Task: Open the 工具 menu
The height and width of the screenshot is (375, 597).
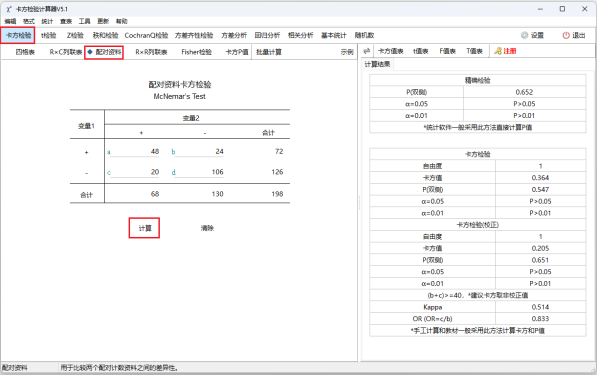Action: click(x=85, y=21)
